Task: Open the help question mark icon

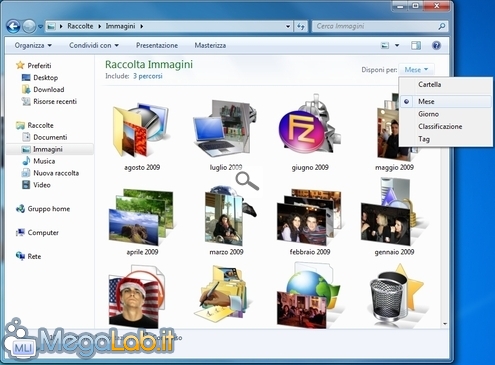Action: point(436,45)
